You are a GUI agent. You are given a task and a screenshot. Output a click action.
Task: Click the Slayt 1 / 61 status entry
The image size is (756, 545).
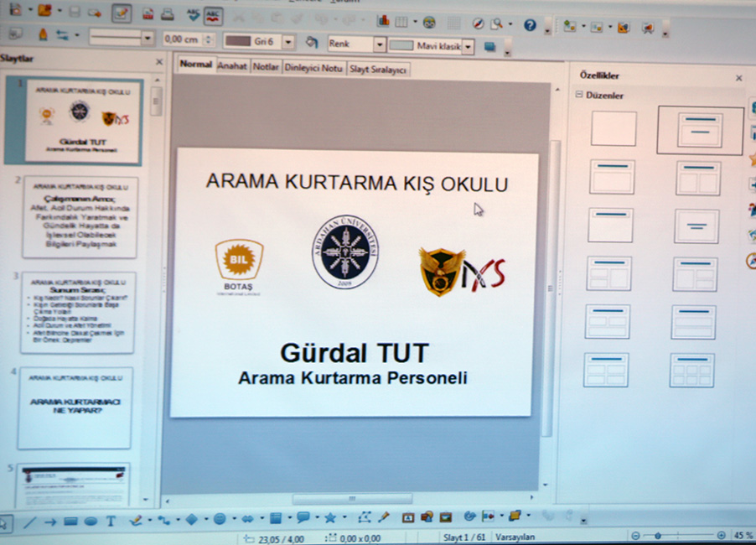(x=464, y=537)
